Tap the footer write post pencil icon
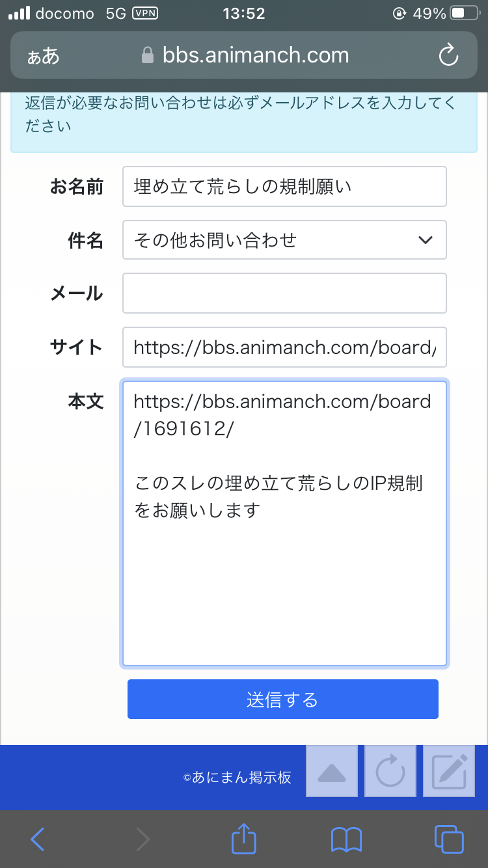Viewport: 488px width, 868px height. (x=449, y=772)
